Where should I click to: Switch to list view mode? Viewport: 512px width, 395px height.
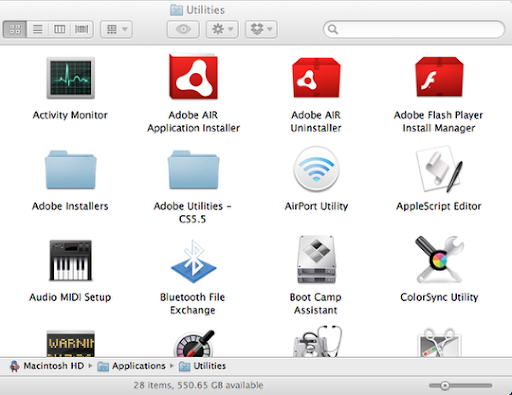[38, 29]
